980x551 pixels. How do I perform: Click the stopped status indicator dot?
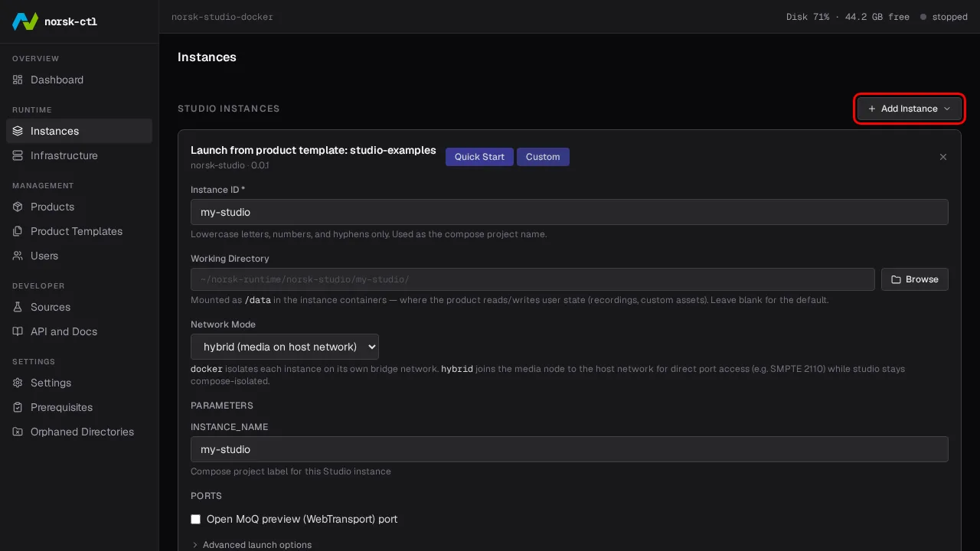pyautogui.click(x=923, y=17)
